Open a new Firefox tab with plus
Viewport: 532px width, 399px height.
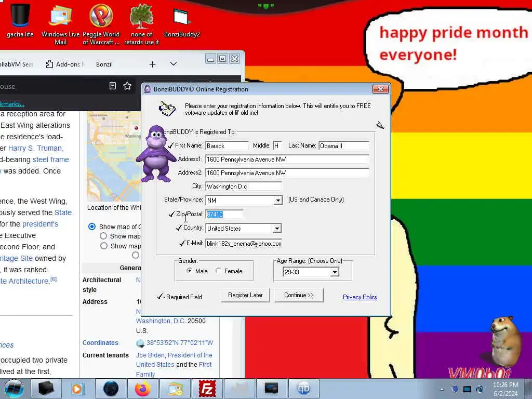tap(152, 64)
